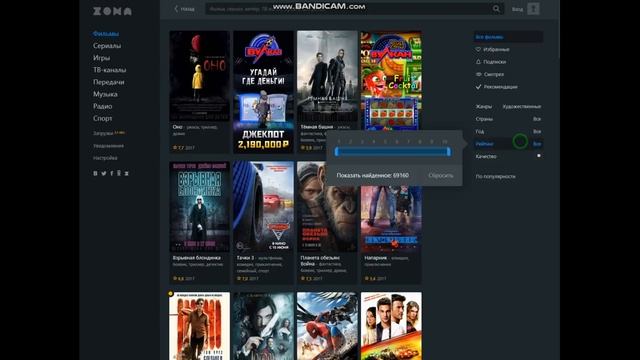Click Напарник title text
640x360 pixels.
coord(376,258)
